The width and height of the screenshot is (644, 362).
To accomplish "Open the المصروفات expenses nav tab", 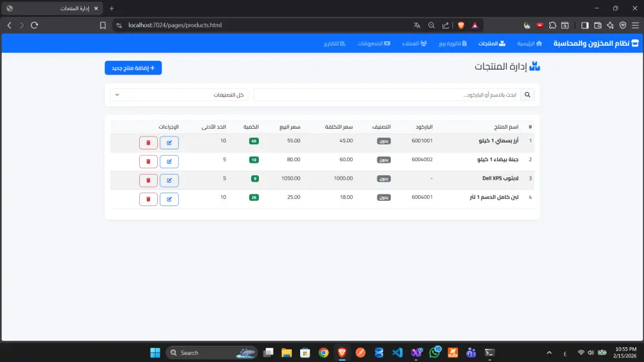I will click(x=374, y=44).
